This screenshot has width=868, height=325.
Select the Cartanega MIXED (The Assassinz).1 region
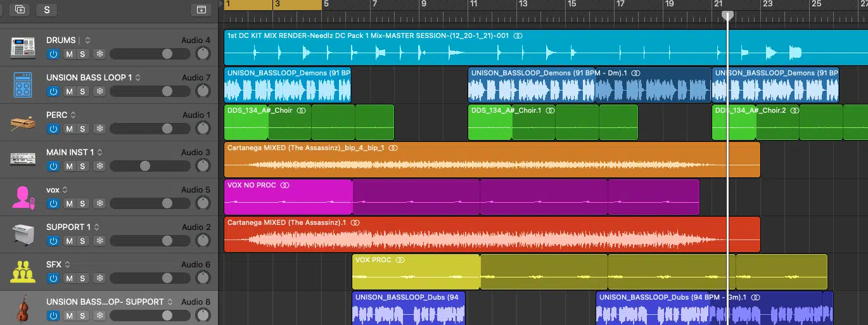pyautogui.click(x=492, y=234)
